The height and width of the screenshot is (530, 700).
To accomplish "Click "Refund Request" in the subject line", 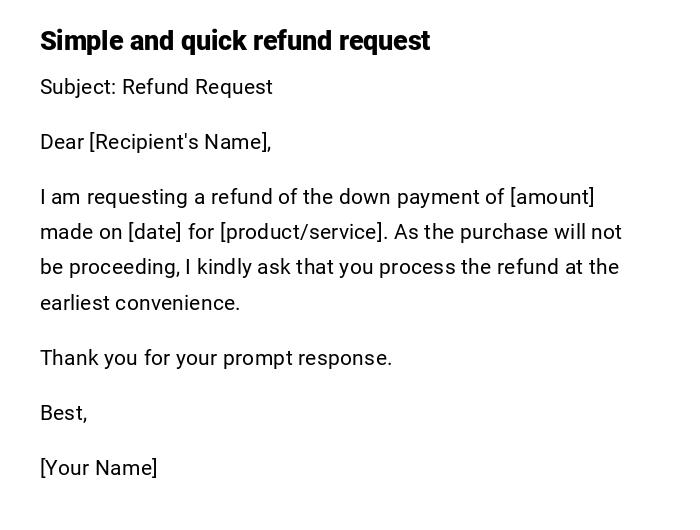I will click(197, 87).
